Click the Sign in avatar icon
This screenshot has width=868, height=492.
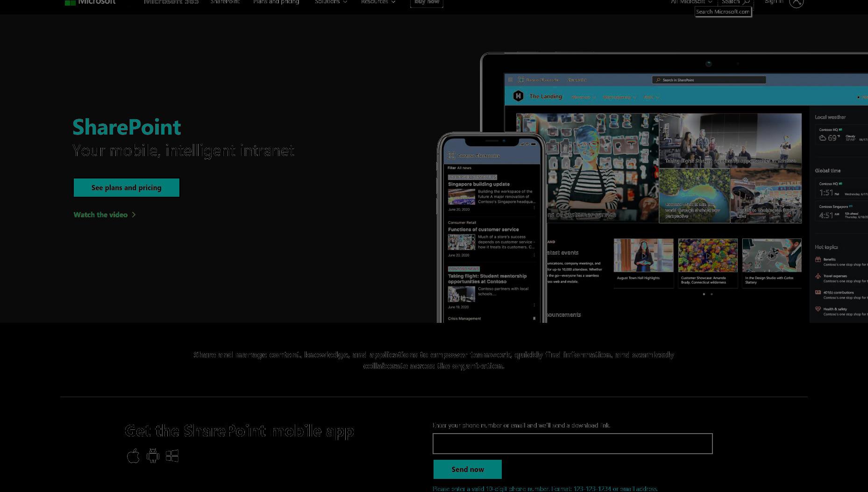tap(796, 2)
